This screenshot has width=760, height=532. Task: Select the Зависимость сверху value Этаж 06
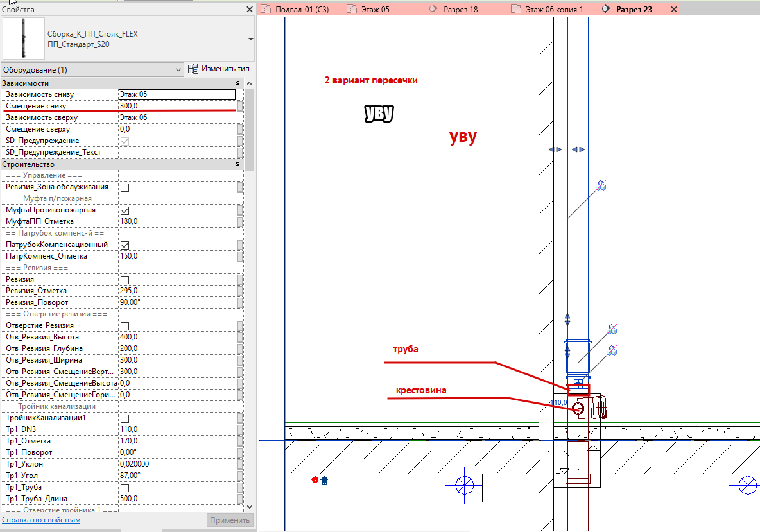(x=177, y=117)
